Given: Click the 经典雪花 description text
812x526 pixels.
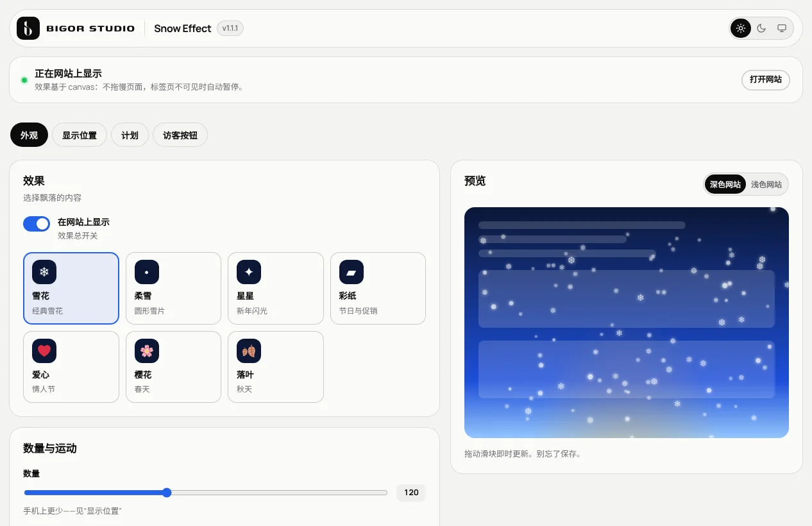Looking at the screenshot, I should [x=47, y=310].
